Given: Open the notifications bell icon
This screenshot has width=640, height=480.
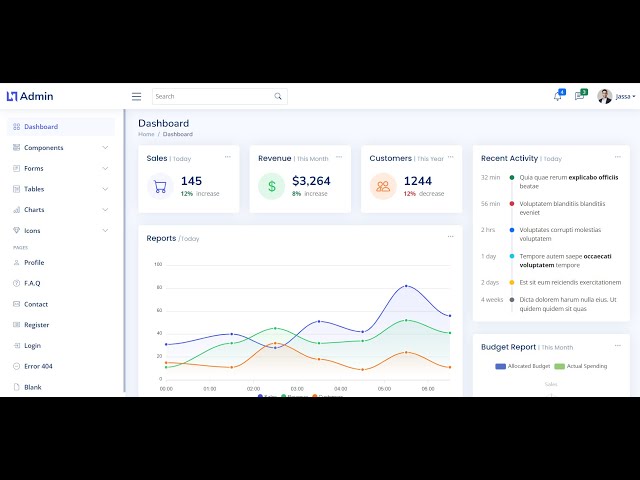Looking at the screenshot, I should [x=558, y=96].
